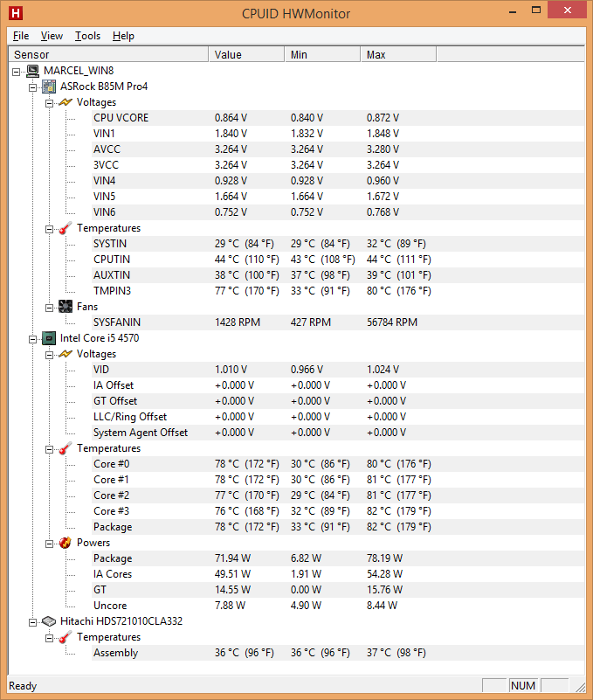Viewport: 593px width, 700px height.
Task: Collapse the Hitachi Temperatures group
Action: [49, 638]
